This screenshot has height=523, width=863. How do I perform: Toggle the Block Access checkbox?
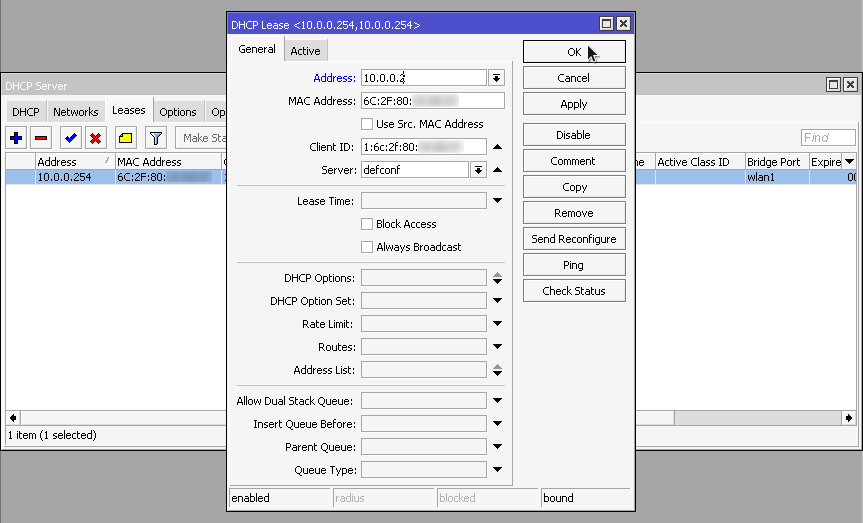point(367,224)
